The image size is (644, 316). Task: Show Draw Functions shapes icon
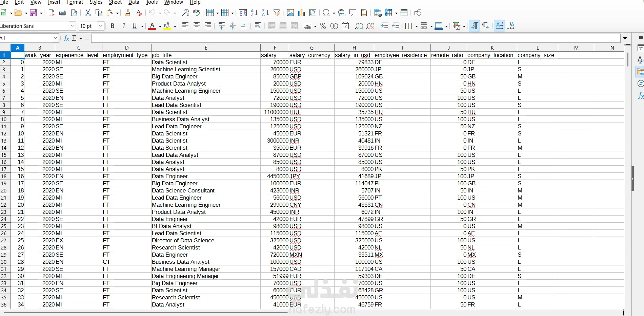(418, 13)
